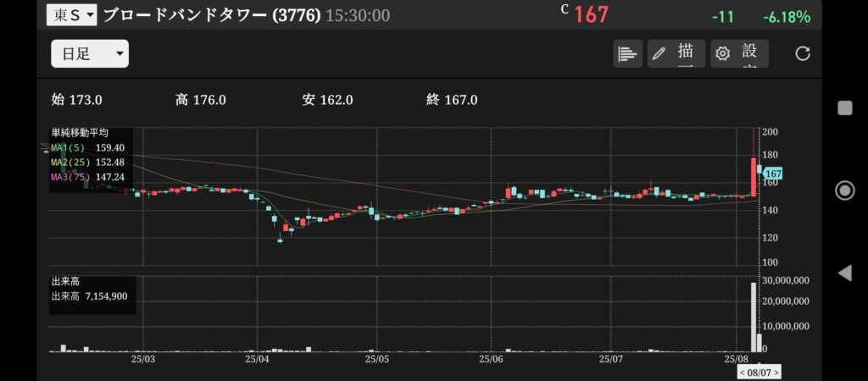Click the ブロードバンドタワー (3776) stock name
Screen dimensions: 868x381
[212, 15]
